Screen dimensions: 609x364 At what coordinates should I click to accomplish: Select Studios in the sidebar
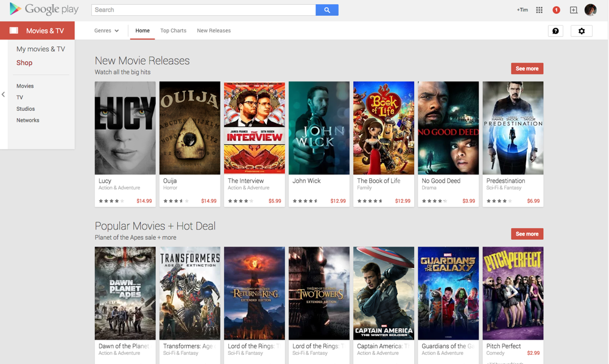[x=26, y=109]
